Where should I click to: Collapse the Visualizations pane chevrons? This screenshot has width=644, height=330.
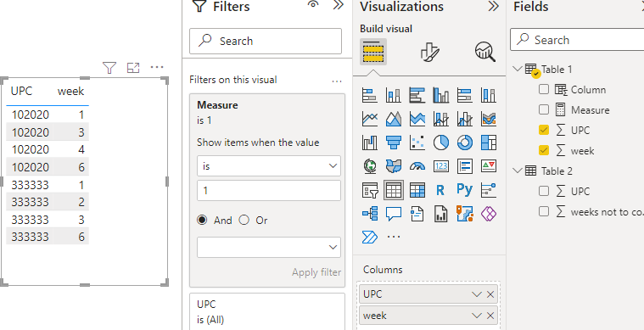pos(493,6)
